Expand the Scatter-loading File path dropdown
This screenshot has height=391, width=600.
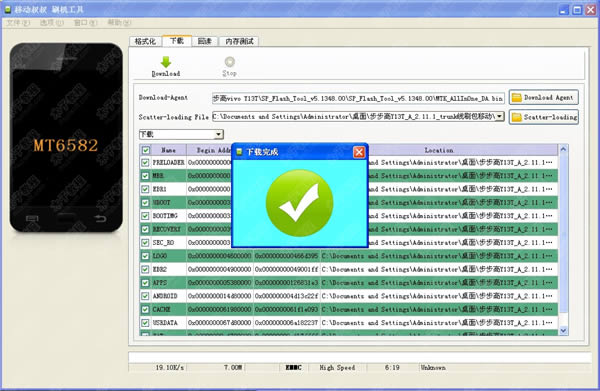[500, 116]
